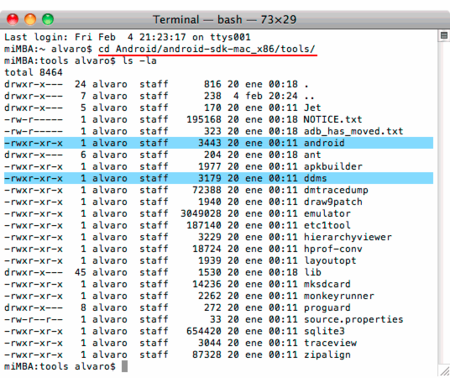Image resolution: width=450 pixels, height=378 pixels.
Task: Click the link count 24 in first row
Action: pyautogui.click(x=80, y=84)
